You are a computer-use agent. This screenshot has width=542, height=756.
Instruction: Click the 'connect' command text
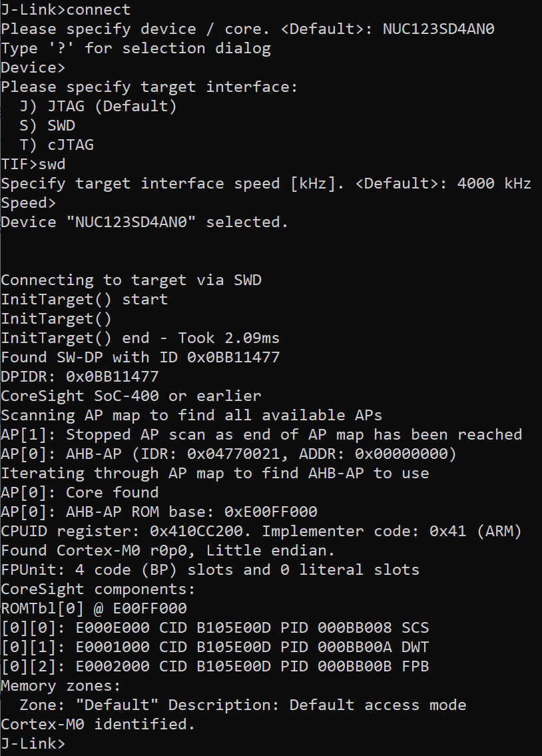99,10
